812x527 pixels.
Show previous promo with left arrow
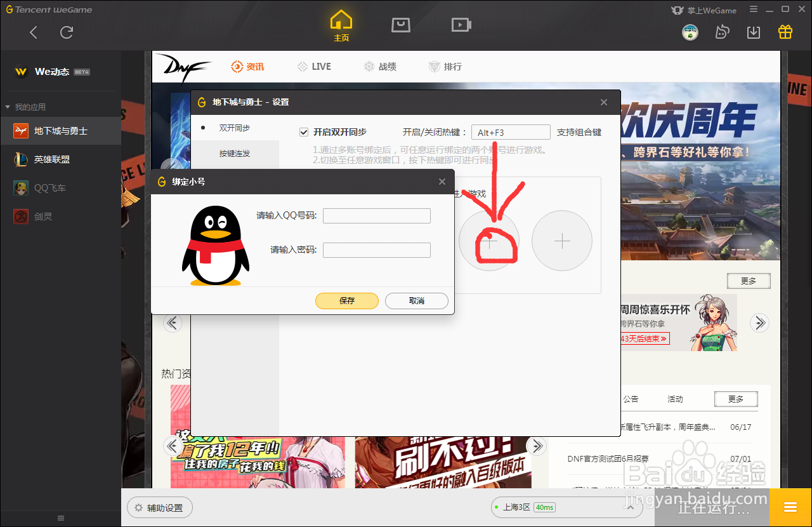point(173,323)
